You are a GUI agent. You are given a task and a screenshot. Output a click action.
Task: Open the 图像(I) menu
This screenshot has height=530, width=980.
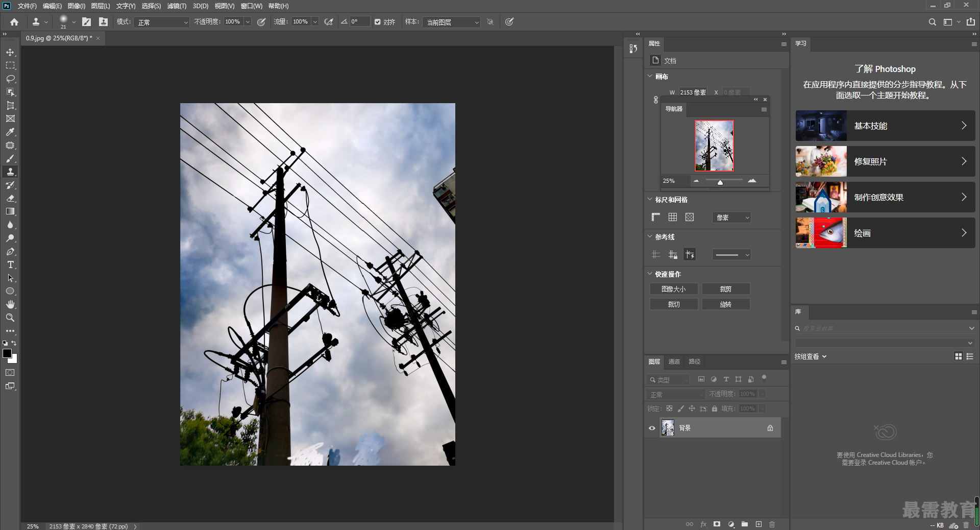(77, 6)
